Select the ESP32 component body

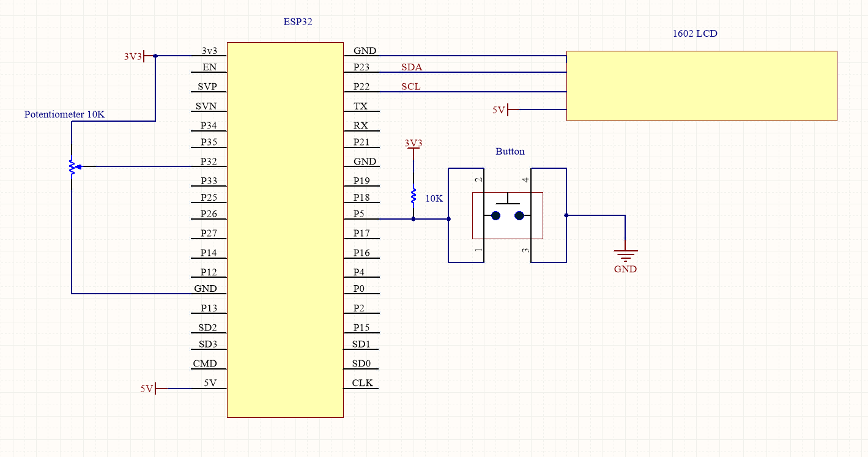285,230
